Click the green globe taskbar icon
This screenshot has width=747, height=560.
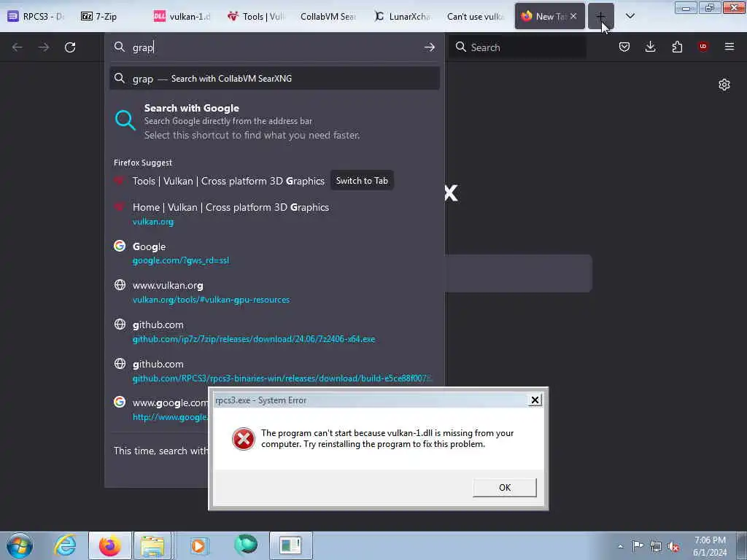click(246, 545)
